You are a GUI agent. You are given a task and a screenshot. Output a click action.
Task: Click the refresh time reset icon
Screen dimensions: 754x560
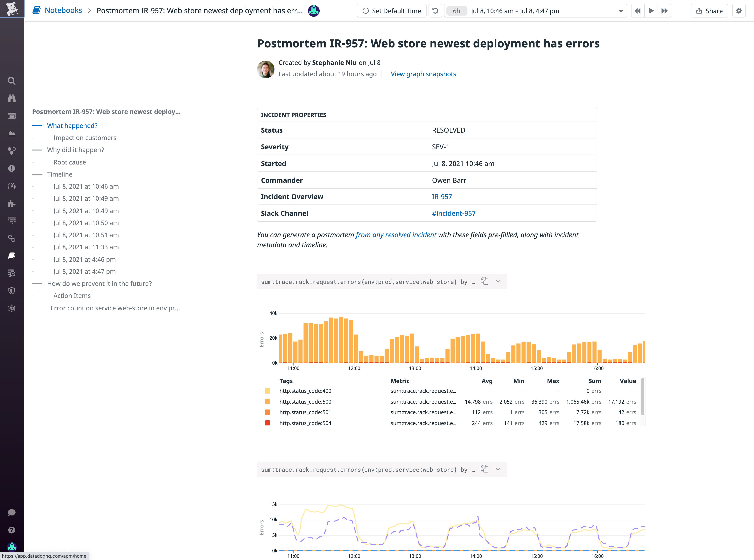(x=435, y=11)
